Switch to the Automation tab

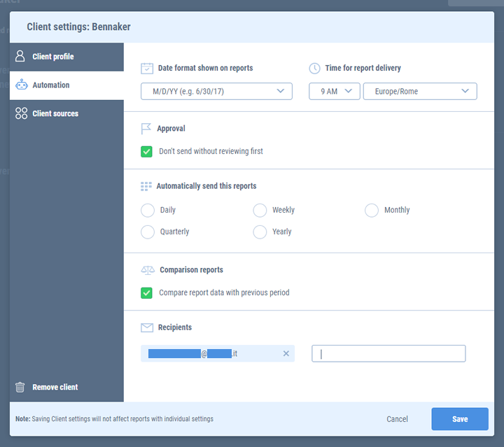pos(66,85)
